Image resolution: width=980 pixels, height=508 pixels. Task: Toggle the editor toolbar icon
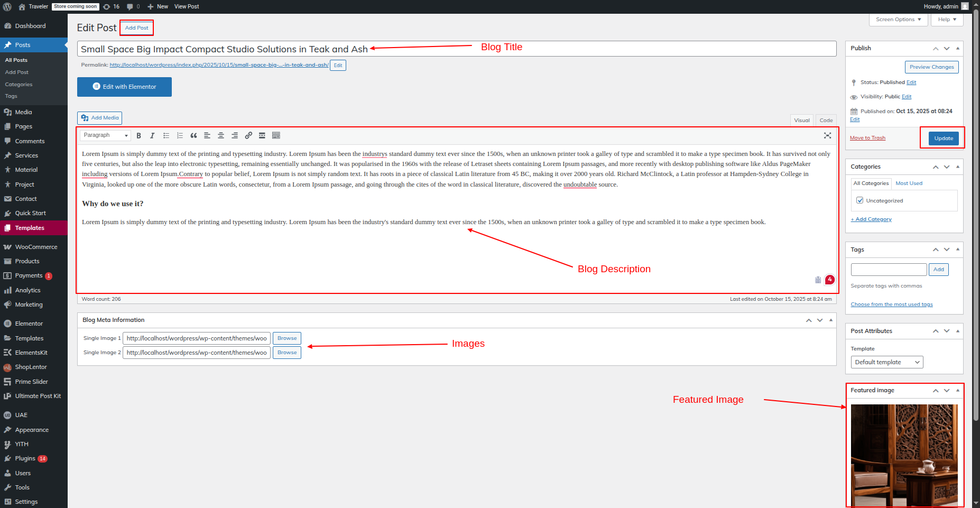(276, 136)
